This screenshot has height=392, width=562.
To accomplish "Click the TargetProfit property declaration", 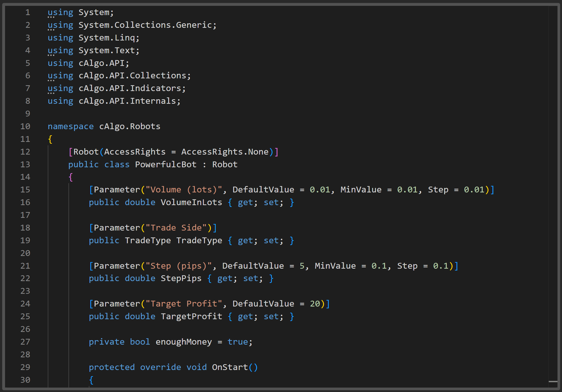I will (191, 316).
